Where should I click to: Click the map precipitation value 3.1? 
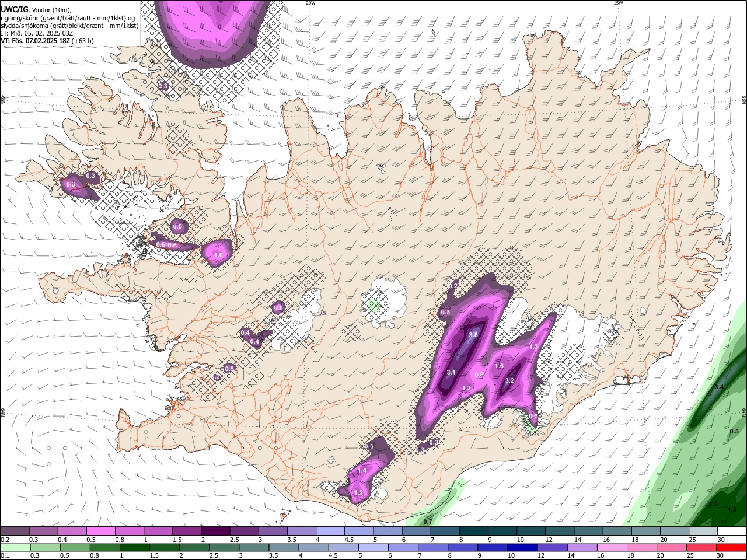[x=451, y=372]
